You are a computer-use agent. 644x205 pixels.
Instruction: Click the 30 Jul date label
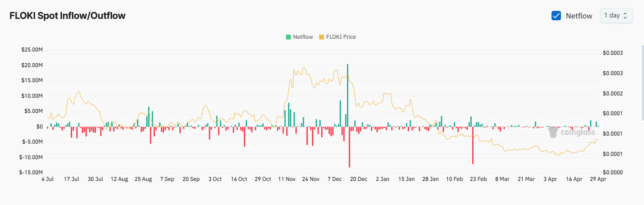pos(95,179)
